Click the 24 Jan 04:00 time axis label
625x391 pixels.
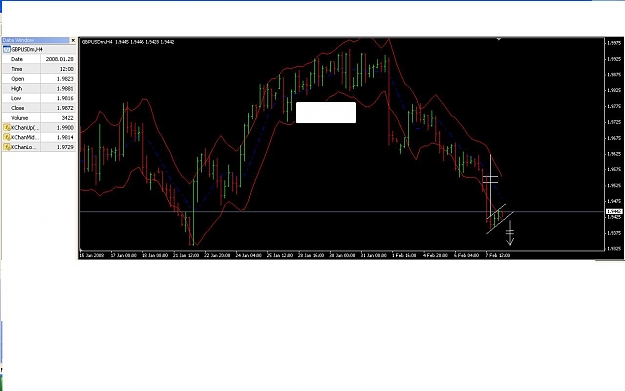tap(248, 255)
